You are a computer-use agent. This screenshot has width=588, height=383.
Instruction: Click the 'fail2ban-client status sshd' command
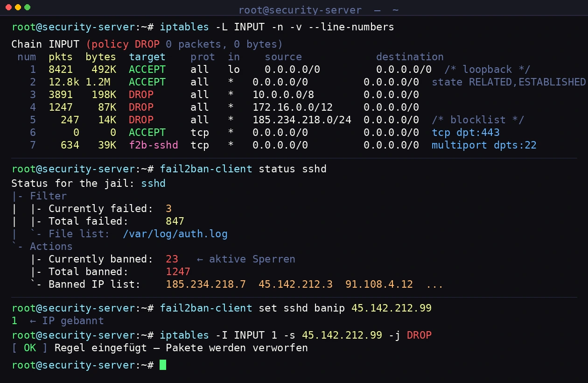[243, 169]
